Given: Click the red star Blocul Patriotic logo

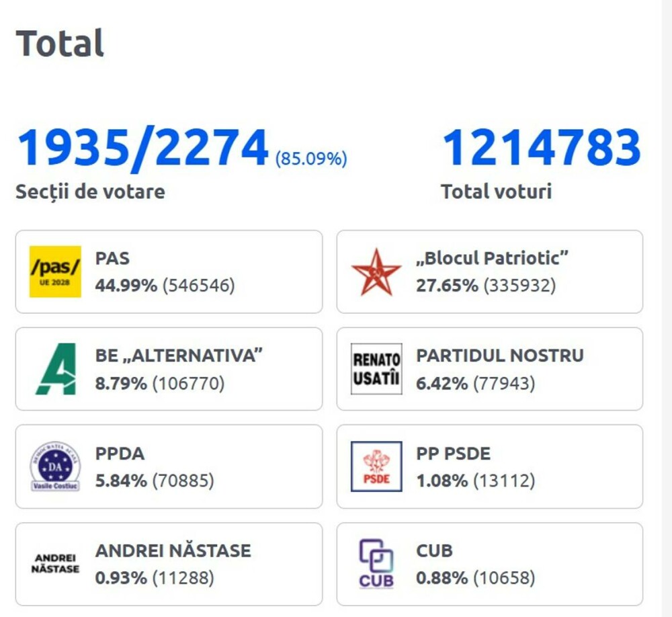Looking at the screenshot, I should [x=376, y=272].
